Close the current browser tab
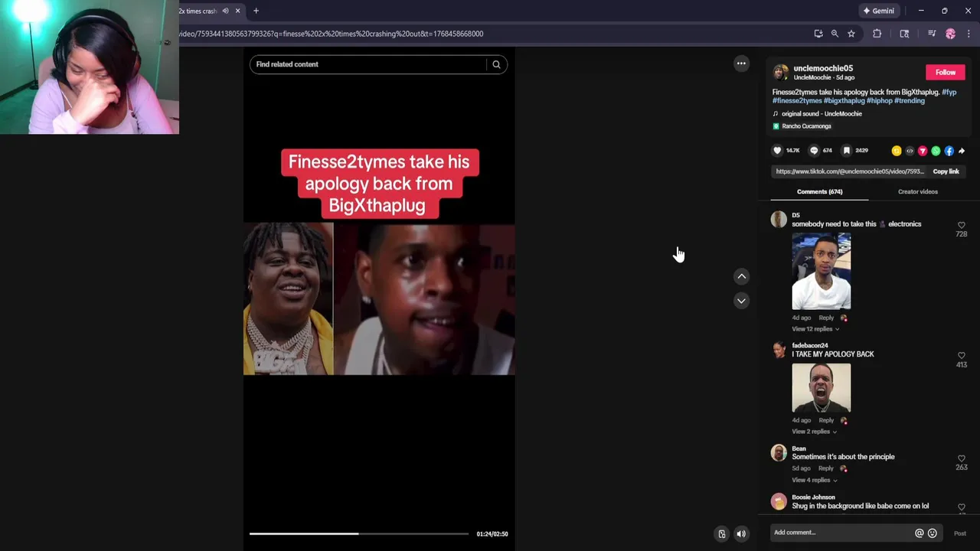The height and width of the screenshot is (551, 980). pos(237,11)
